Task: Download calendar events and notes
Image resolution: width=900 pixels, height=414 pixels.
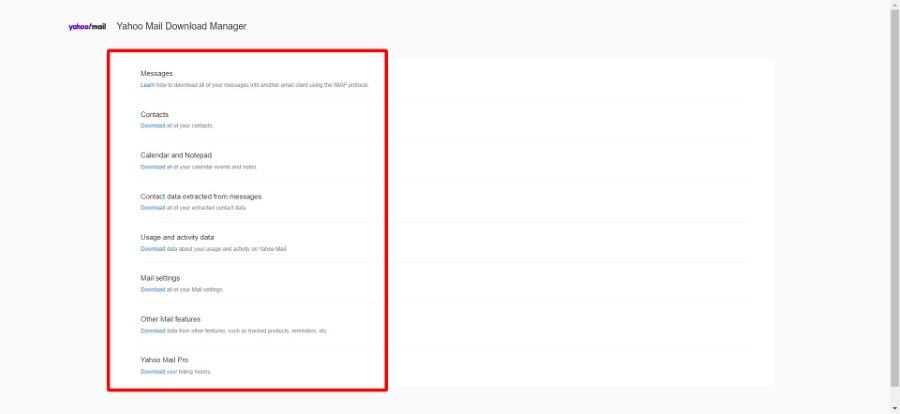Action: point(153,167)
